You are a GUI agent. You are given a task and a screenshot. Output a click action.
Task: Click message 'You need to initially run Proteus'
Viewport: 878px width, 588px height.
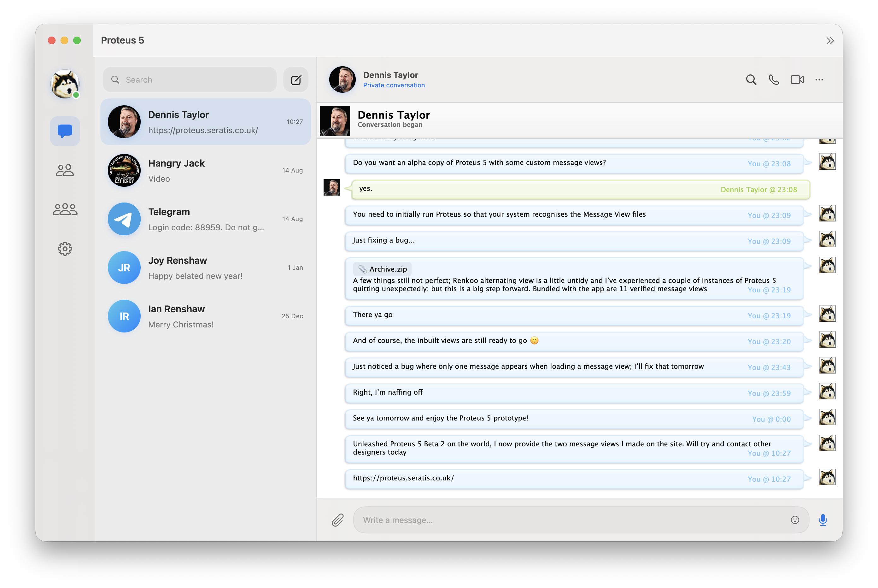pos(574,215)
